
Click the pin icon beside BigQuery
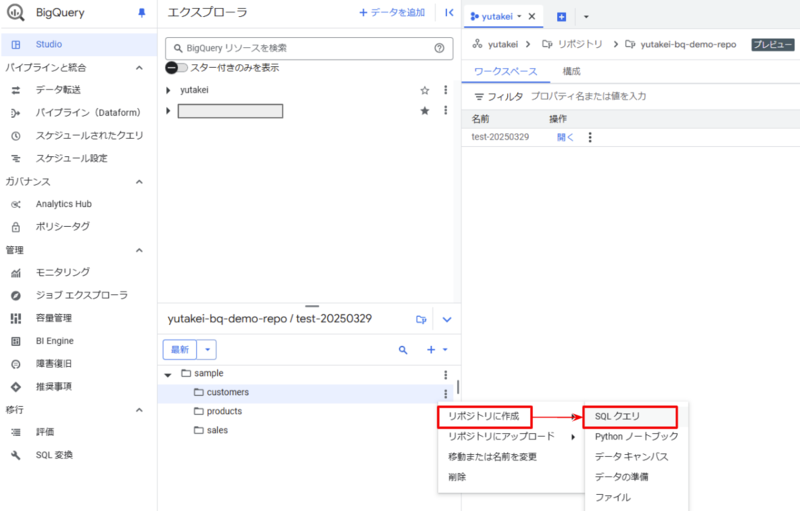pos(142,13)
